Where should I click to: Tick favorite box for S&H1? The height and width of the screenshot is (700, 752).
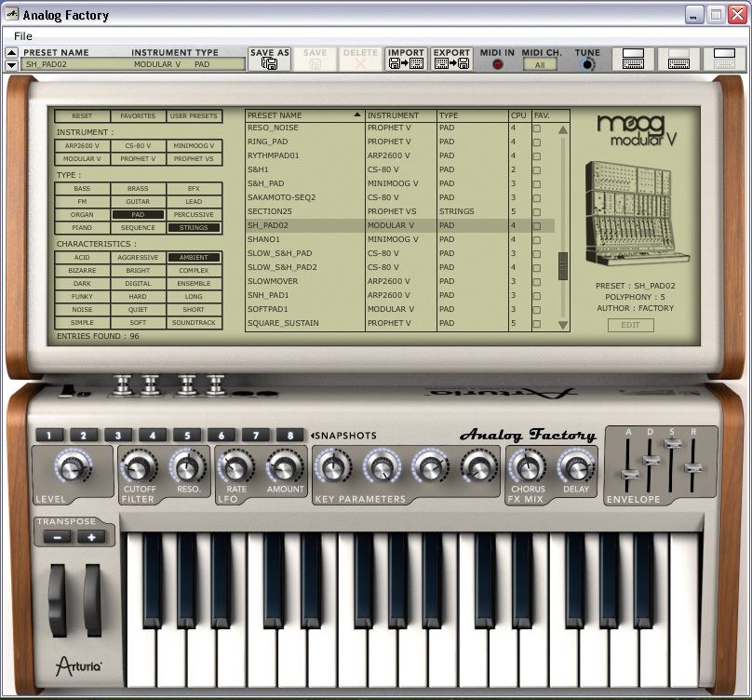coord(537,170)
